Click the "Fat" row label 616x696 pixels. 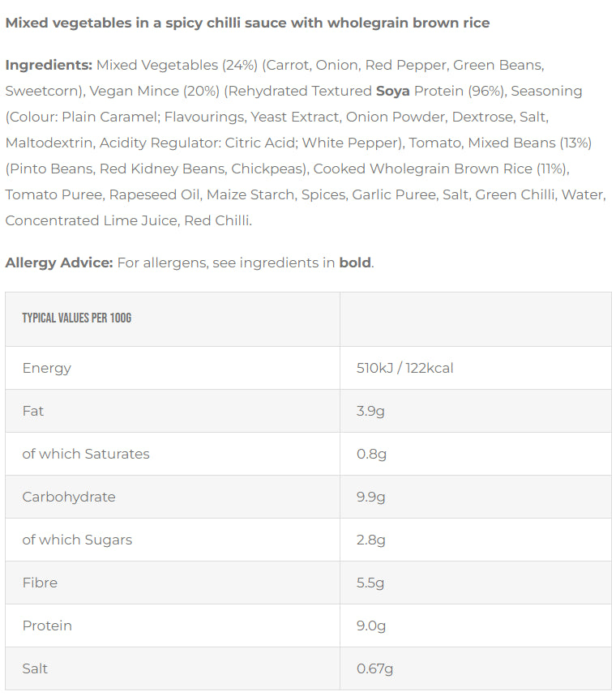coord(33,411)
